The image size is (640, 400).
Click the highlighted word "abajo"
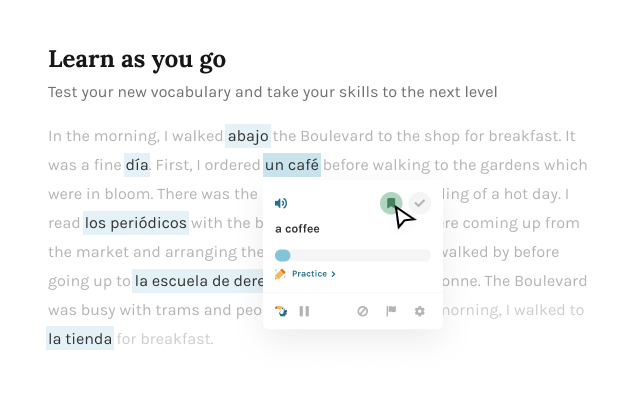click(248, 136)
